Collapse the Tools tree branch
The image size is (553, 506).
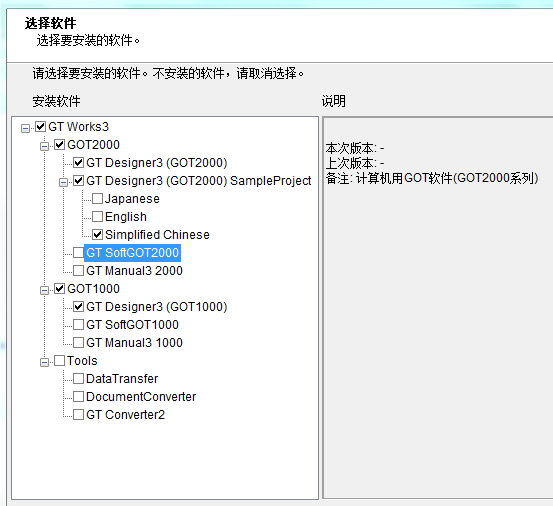pos(44,362)
